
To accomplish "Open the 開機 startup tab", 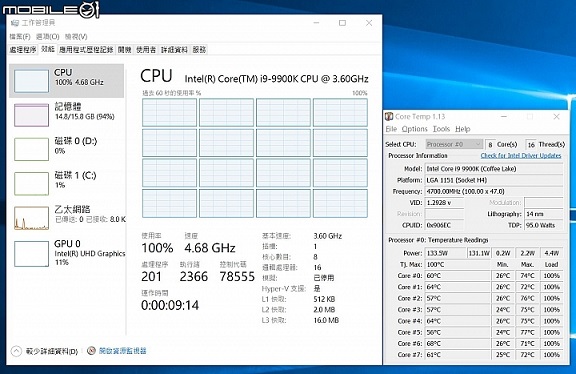I will [x=125, y=50].
